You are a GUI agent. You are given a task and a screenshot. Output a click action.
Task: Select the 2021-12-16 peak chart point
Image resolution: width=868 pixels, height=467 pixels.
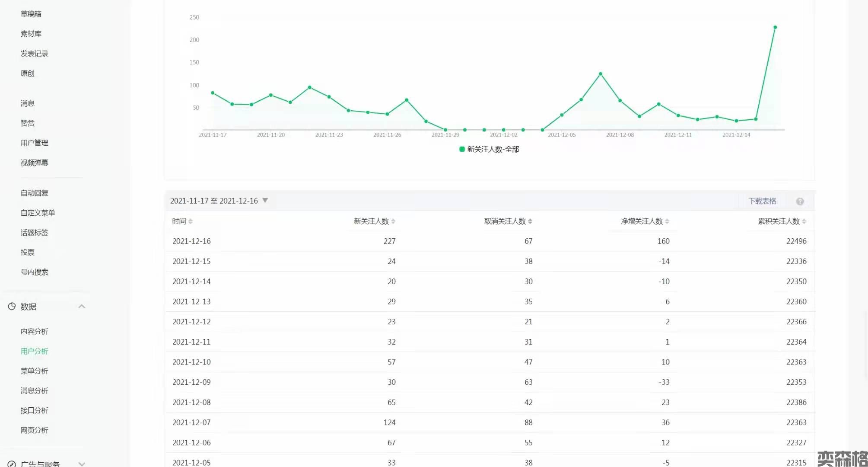[775, 27]
